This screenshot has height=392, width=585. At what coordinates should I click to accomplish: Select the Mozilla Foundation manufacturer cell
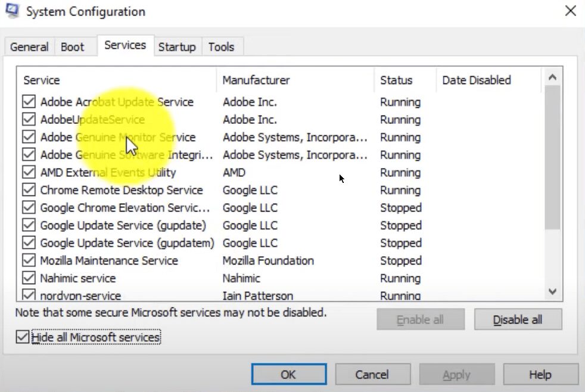pyautogui.click(x=268, y=260)
